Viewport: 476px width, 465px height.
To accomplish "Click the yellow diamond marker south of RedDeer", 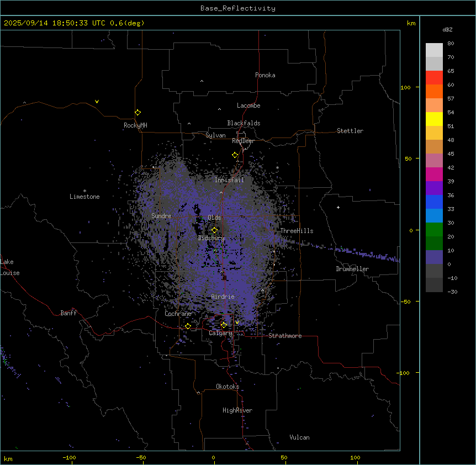I will [x=235, y=155].
